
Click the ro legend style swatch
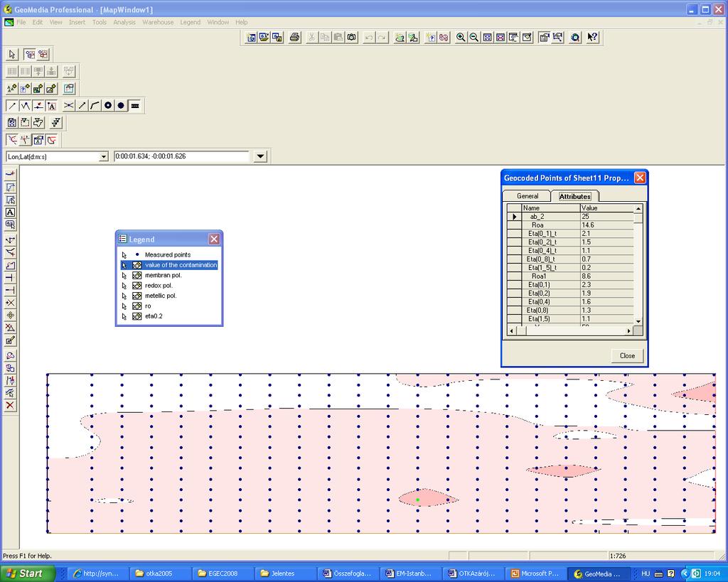pos(136,306)
